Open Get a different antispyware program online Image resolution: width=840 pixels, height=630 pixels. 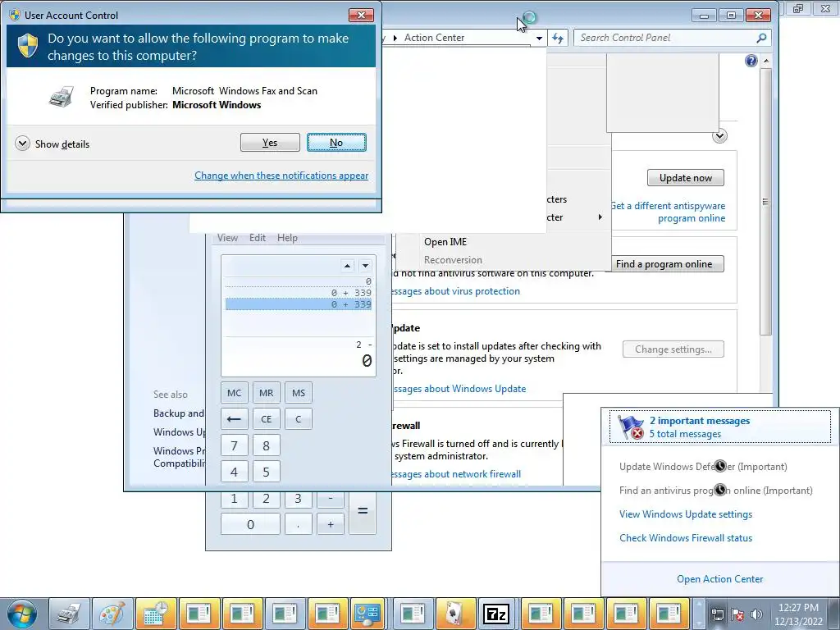click(x=668, y=212)
